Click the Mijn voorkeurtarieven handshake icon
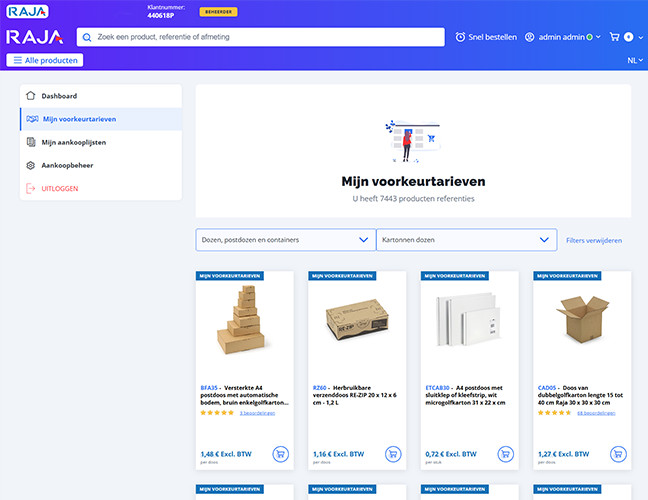This screenshot has width=648, height=500. (32, 119)
